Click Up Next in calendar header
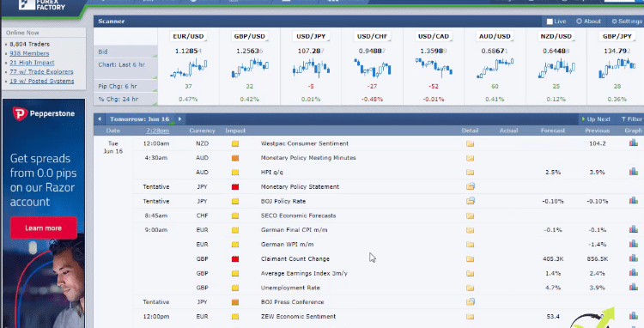This screenshot has width=644, height=328. click(596, 119)
